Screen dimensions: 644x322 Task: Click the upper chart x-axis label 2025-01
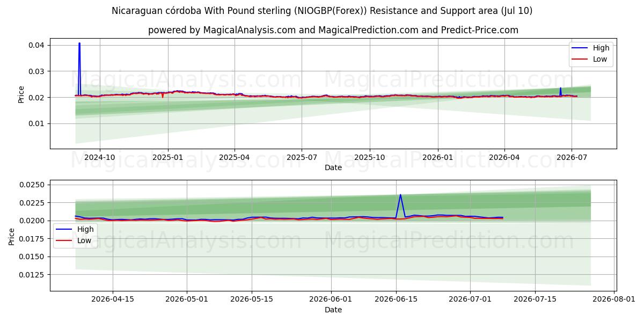168,157
